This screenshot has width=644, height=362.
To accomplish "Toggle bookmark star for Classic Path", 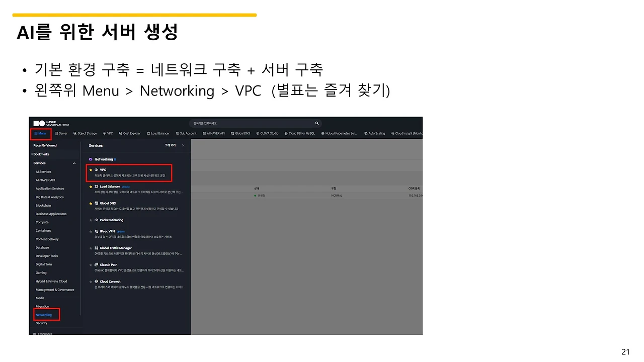I will pyautogui.click(x=91, y=264).
